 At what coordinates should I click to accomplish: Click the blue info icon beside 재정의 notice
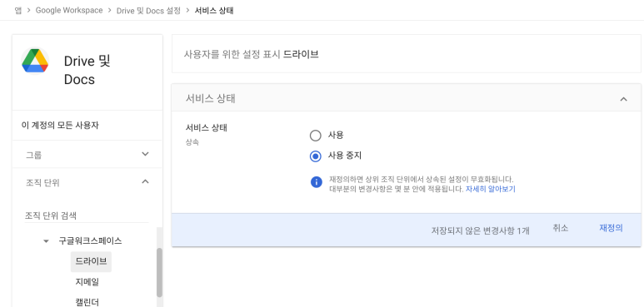[x=317, y=182]
